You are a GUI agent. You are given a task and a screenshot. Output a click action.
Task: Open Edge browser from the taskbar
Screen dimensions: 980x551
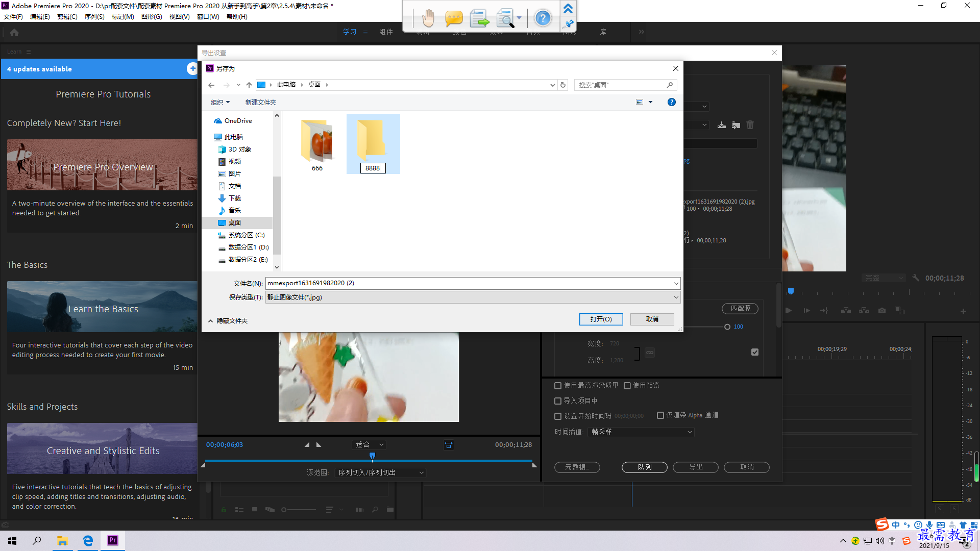point(88,540)
